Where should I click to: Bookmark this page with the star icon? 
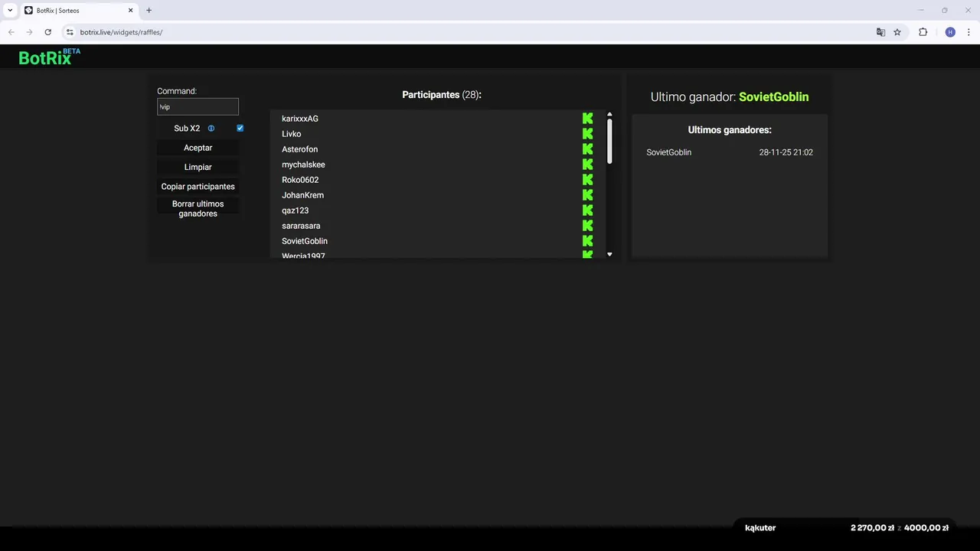(897, 32)
